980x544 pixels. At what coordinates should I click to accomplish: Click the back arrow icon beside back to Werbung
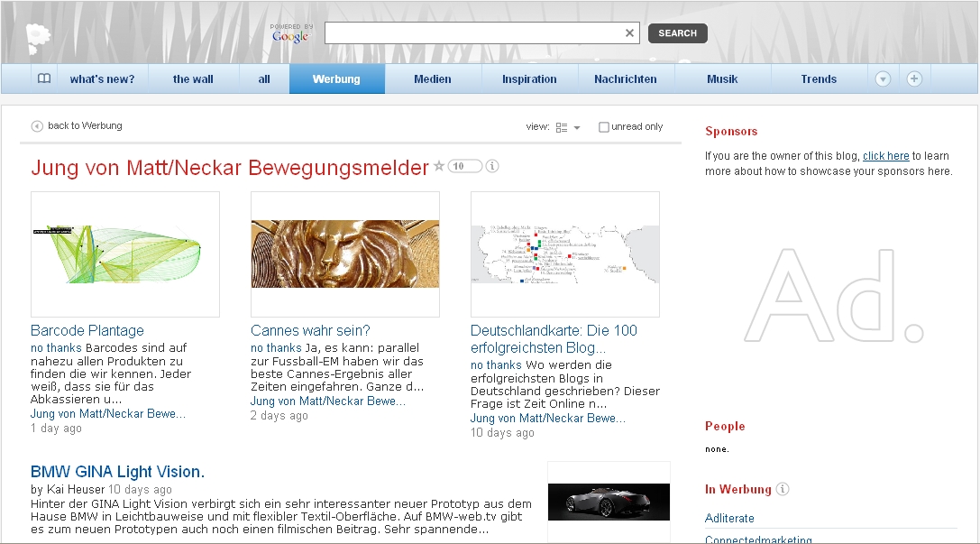(37, 126)
